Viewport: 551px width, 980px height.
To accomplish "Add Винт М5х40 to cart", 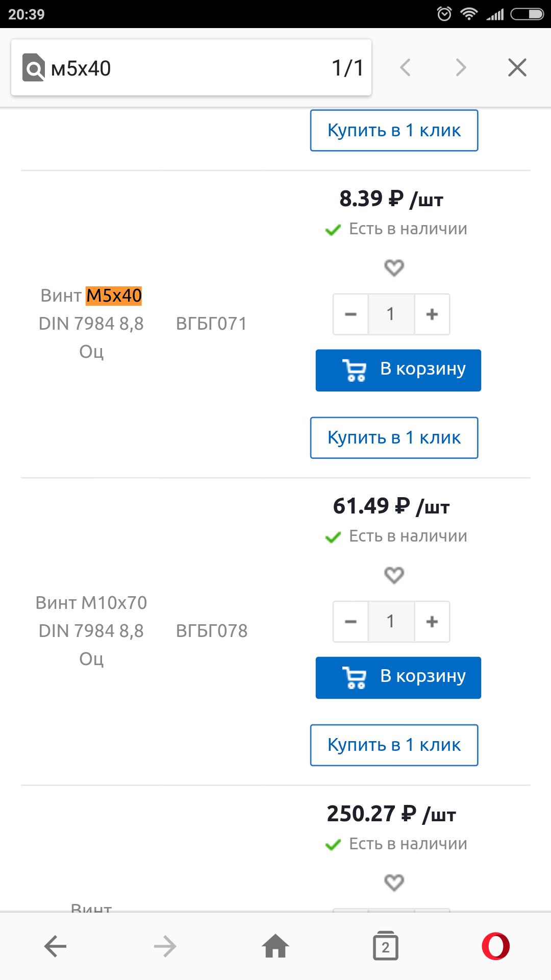I will coord(398,371).
